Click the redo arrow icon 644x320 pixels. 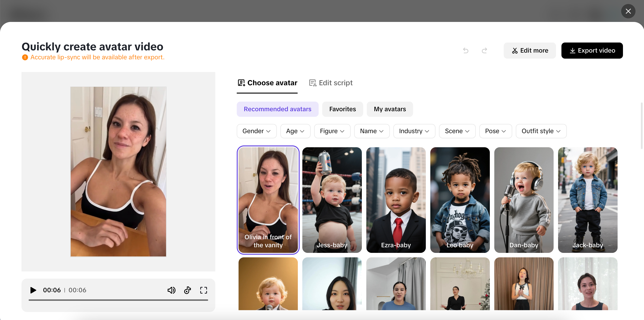[484, 51]
